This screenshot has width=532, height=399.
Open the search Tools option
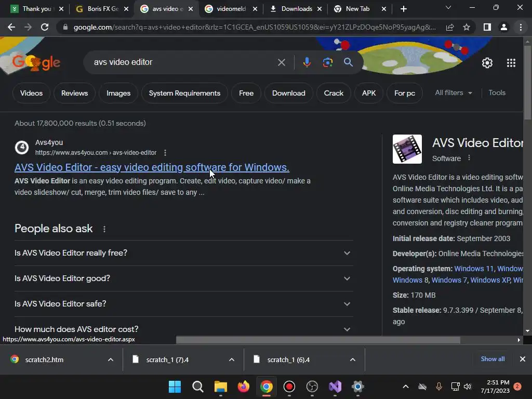point(497,92)
